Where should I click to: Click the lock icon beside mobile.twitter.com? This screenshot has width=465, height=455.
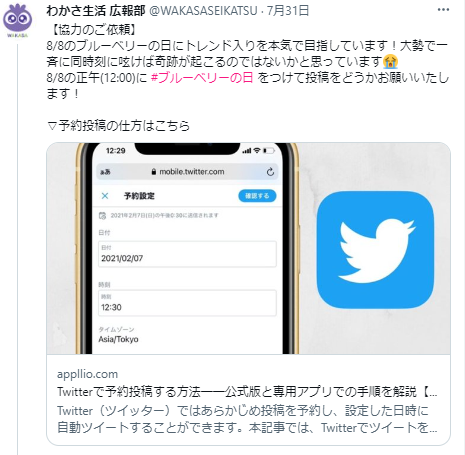(x=154, y=172)
